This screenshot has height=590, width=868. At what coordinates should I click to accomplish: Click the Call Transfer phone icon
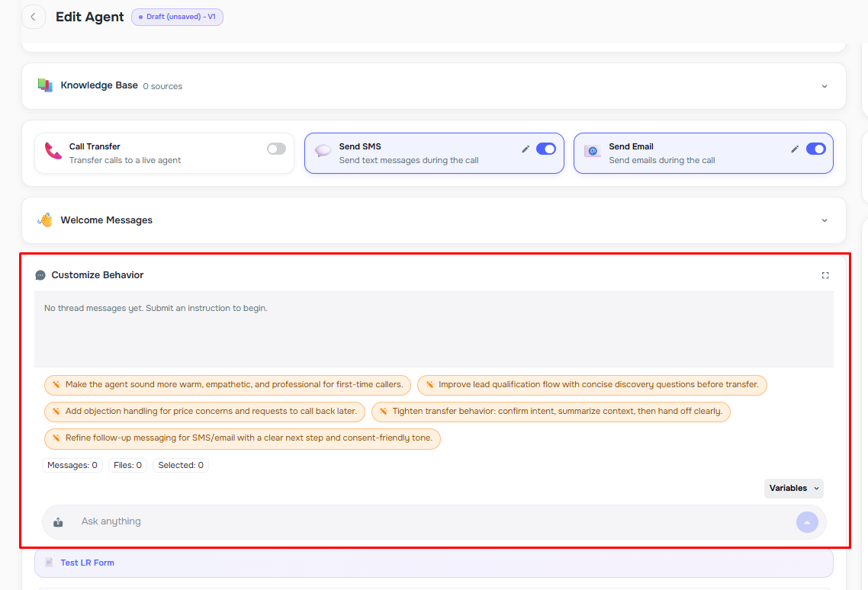(51, 152)
